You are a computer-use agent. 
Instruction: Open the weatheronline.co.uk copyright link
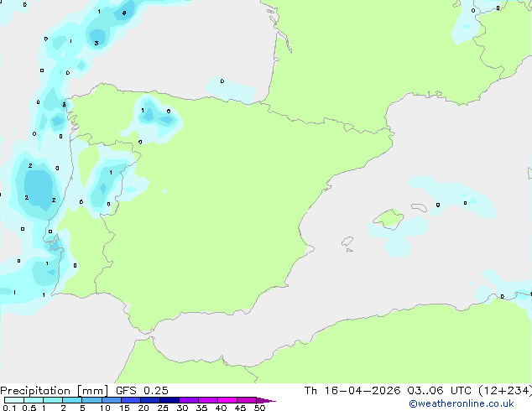[462, 403]
